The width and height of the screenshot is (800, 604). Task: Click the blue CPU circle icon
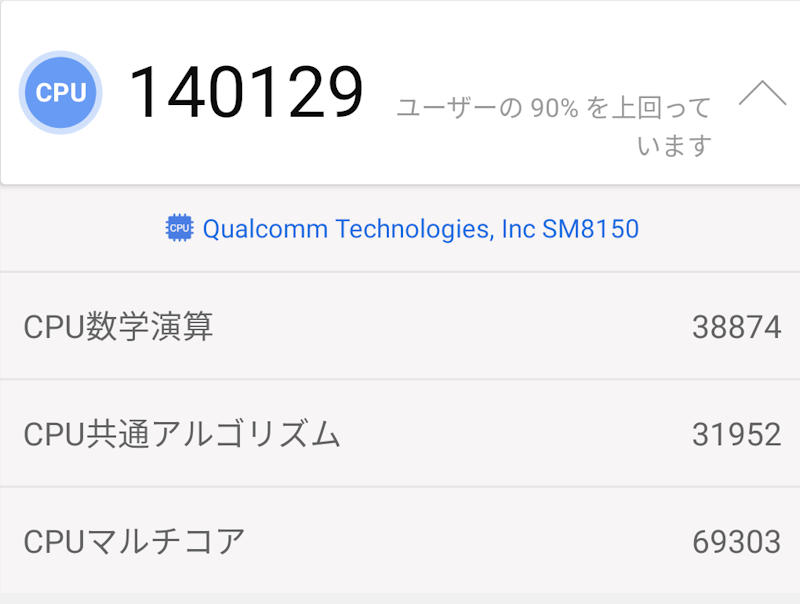[x=61, y=93]
